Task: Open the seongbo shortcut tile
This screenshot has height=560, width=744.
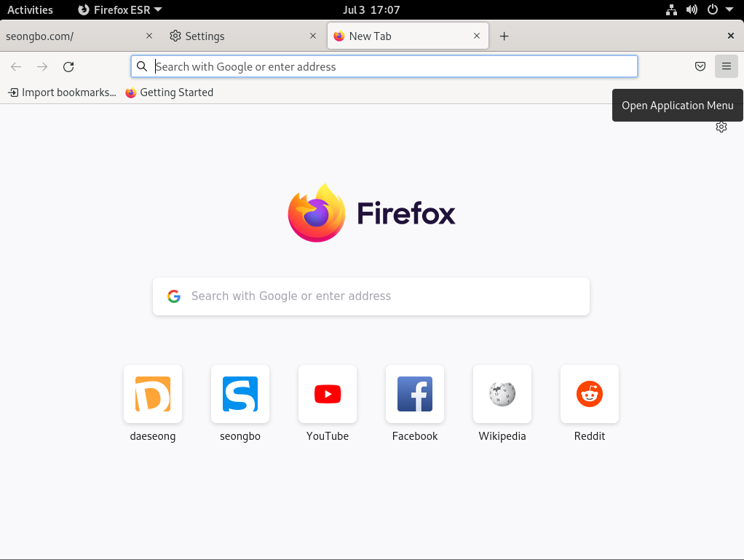Action: [240, 394]
